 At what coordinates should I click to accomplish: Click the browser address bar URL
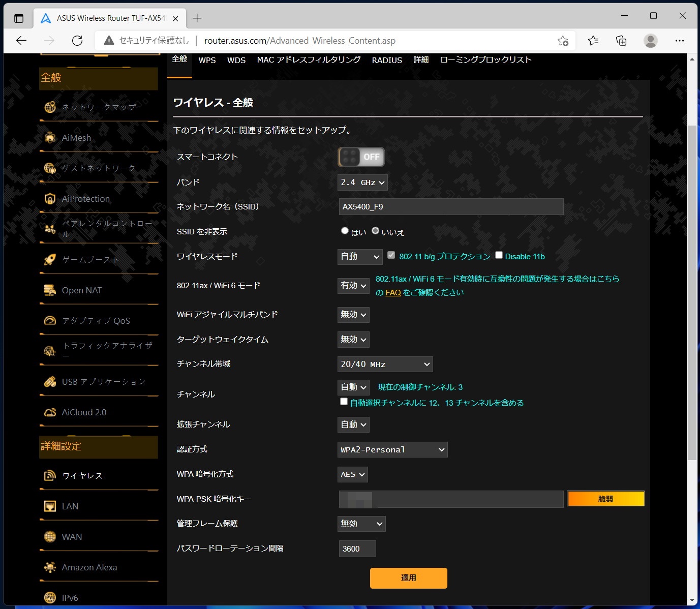tap(300, 41)
